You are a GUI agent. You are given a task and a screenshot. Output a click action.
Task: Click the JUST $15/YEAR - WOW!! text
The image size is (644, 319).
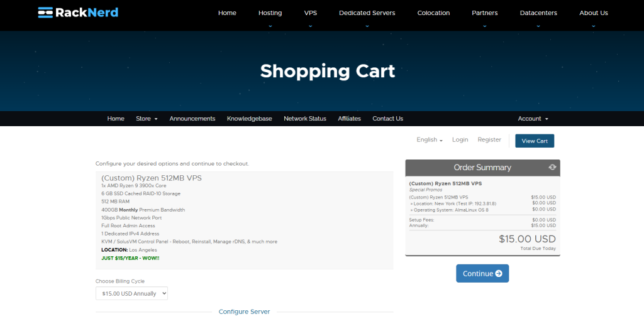tap(130, 258)
